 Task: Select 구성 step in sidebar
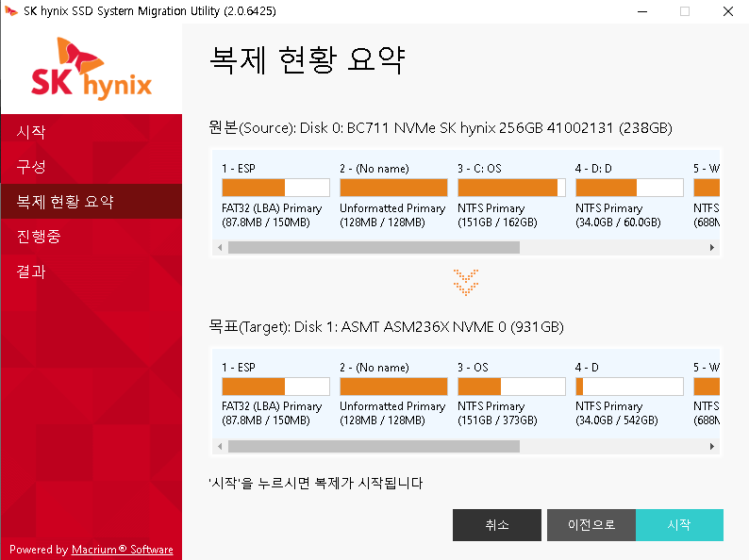click(92, 167)
